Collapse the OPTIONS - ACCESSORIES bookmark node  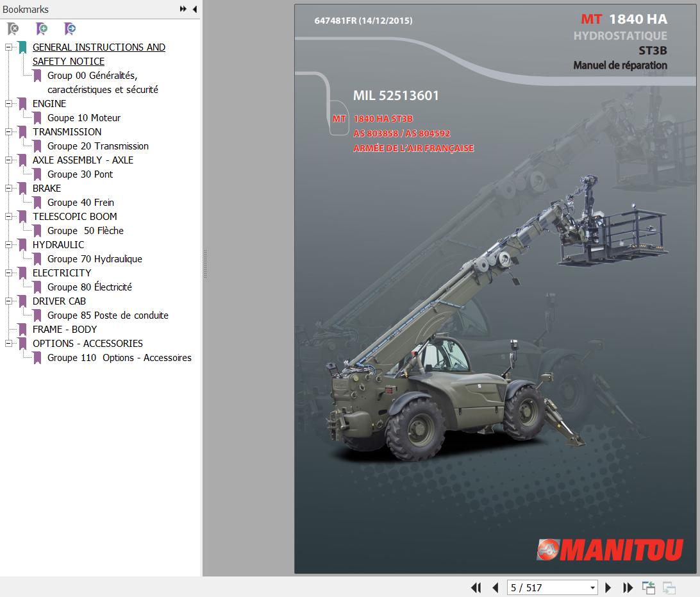8,343
